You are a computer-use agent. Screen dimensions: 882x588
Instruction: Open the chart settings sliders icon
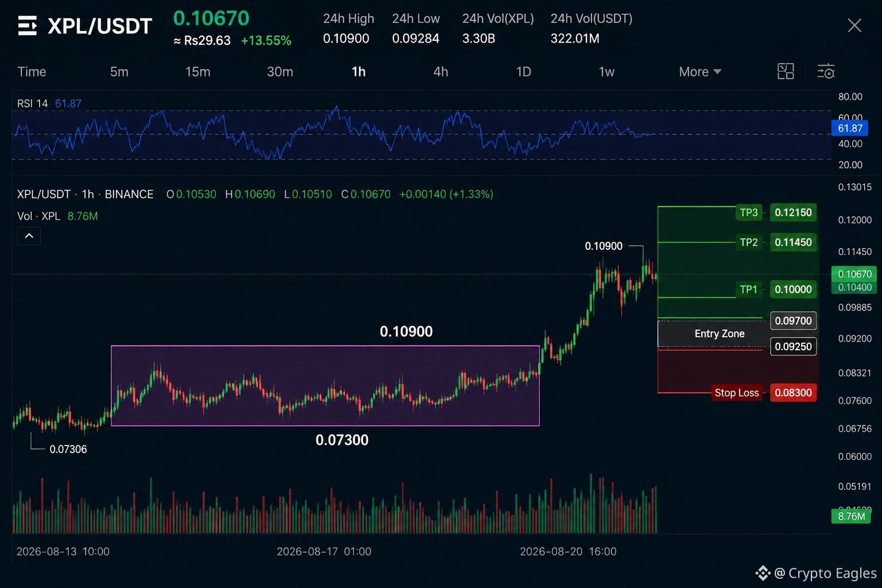[826, 71]
